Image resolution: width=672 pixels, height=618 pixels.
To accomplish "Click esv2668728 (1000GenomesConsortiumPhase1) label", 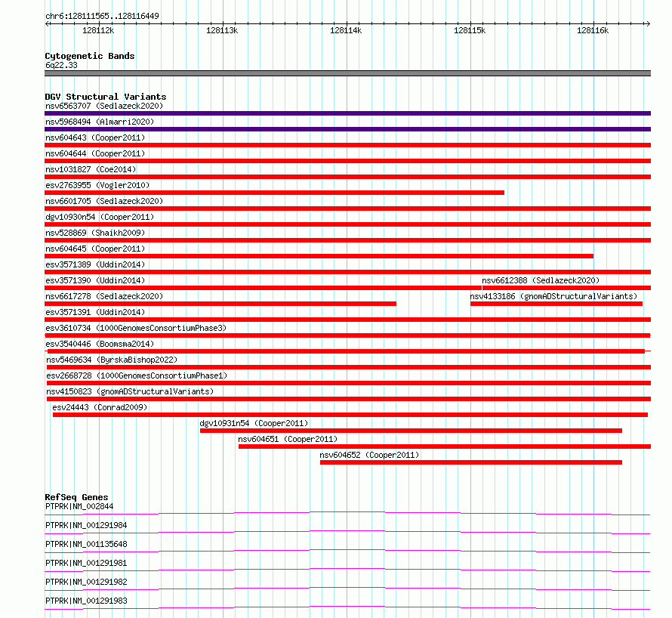I will point(137,375).
